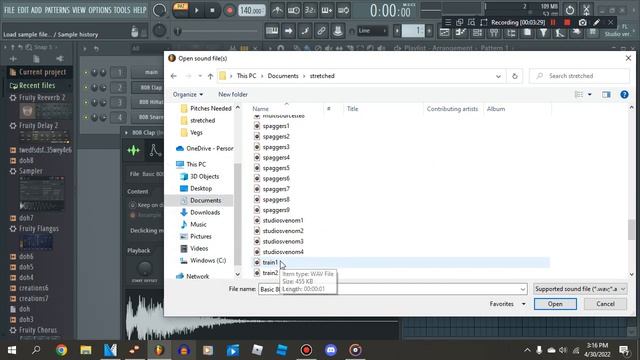The image size is (640, 360).
Task: Toggle the red record button in the transport
Action: pos(229,10)
